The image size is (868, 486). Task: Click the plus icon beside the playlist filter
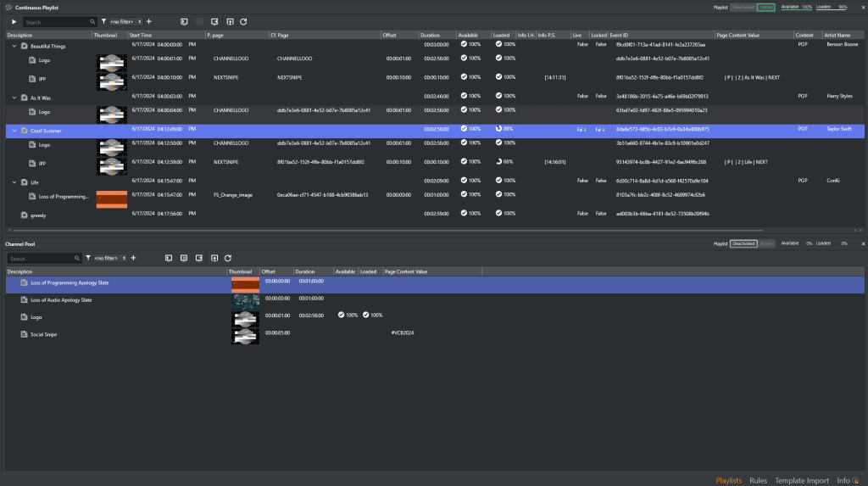point(149,21)
